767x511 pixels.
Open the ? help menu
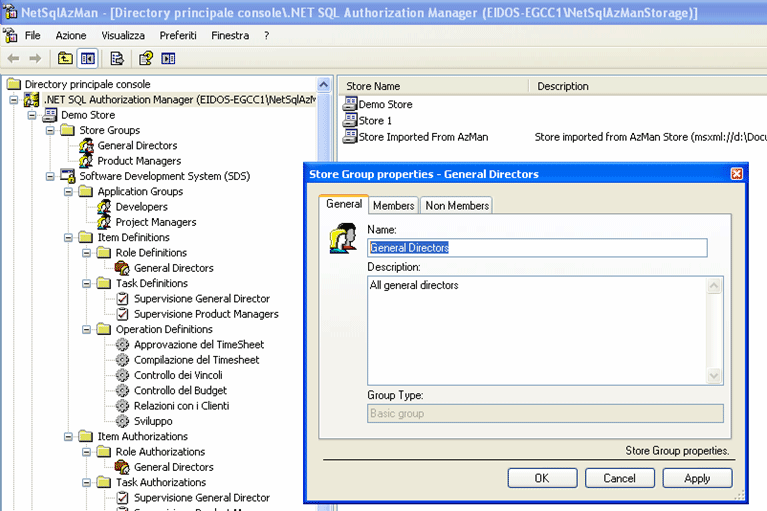267,36
